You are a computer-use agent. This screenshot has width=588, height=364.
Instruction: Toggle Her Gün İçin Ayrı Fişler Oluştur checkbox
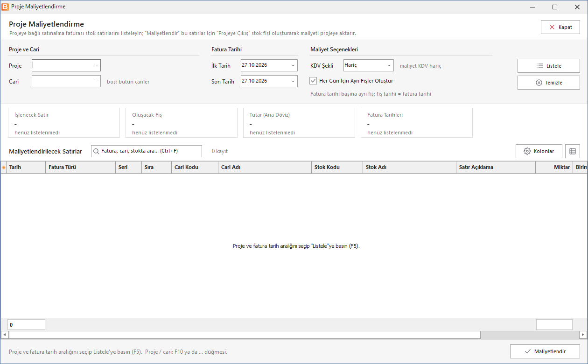click(313, 81)
